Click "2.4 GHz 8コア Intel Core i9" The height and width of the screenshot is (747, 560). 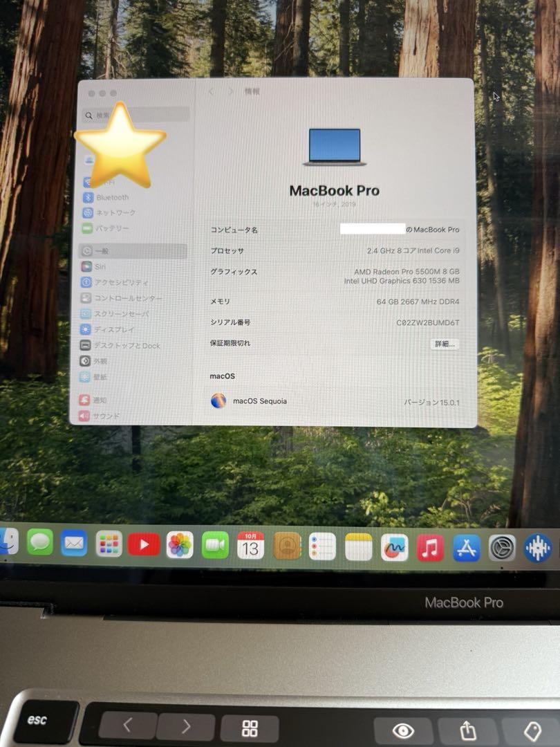413,250
